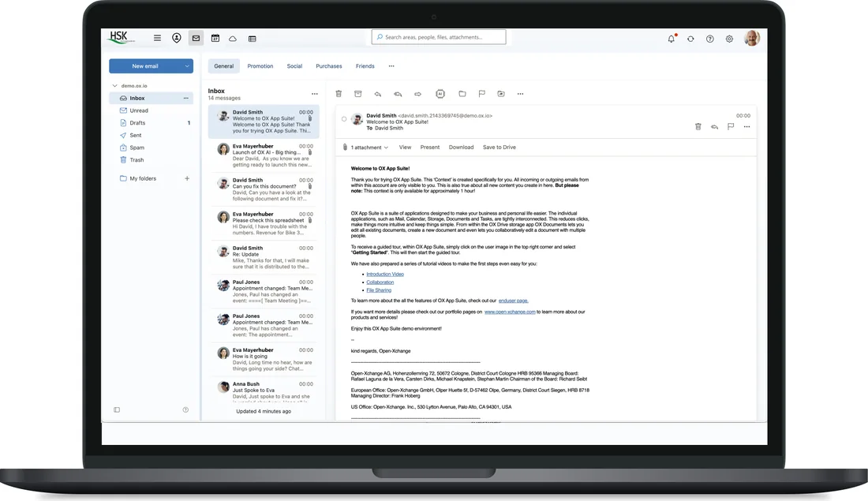
Task: Click the Flag icon in the mail toolbar
Action: click(481, 94)
